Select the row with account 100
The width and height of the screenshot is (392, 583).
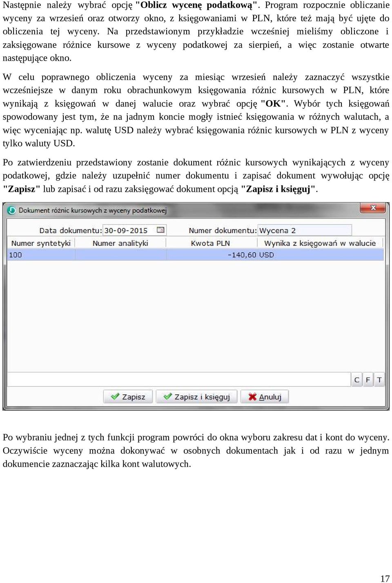[x=196, y=255]
